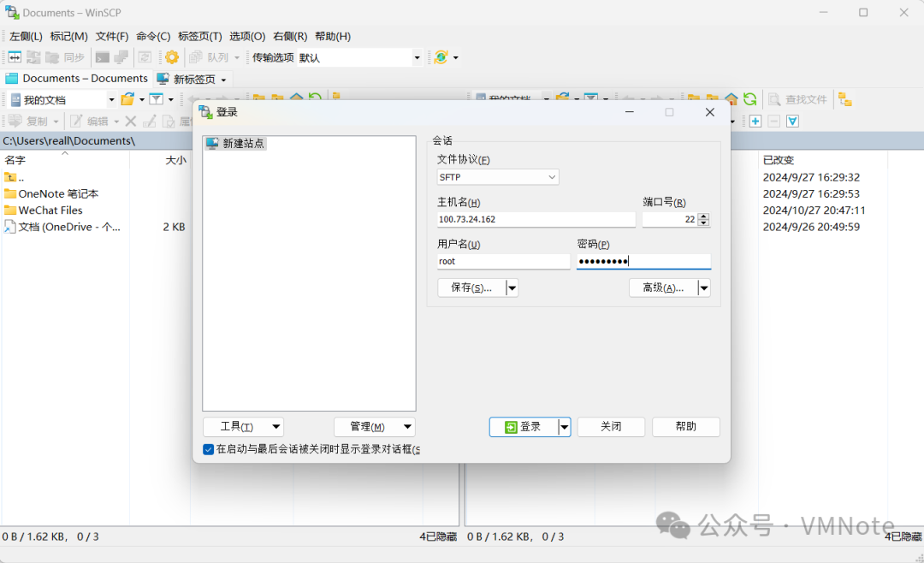Open the Left (左侧) menu
Screen dimensions: 924x563
coord(26,36)
